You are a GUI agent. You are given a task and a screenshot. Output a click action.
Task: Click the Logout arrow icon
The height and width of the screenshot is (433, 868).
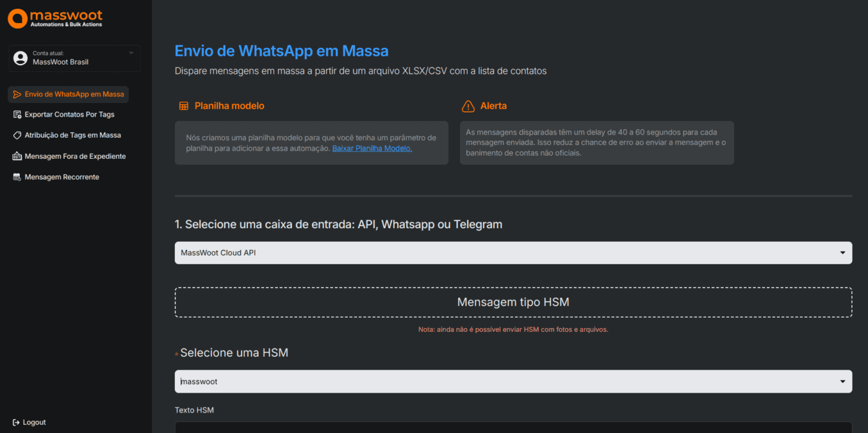[x=16, y=422]
